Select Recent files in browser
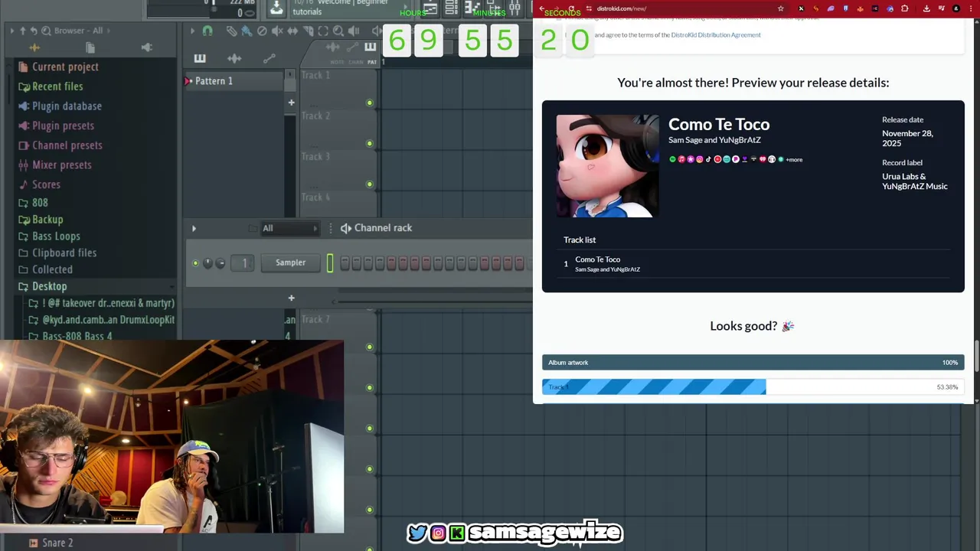 57,86
